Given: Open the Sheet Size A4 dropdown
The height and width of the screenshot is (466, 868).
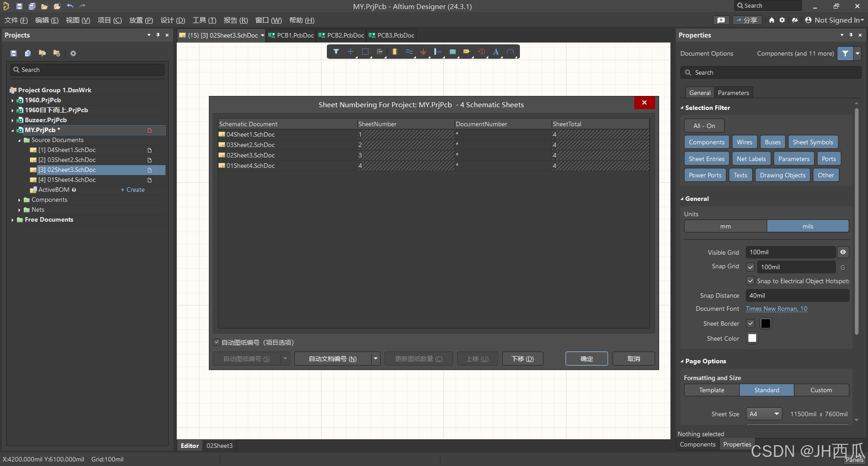Looking at the screenshot, I should [764, 414].
